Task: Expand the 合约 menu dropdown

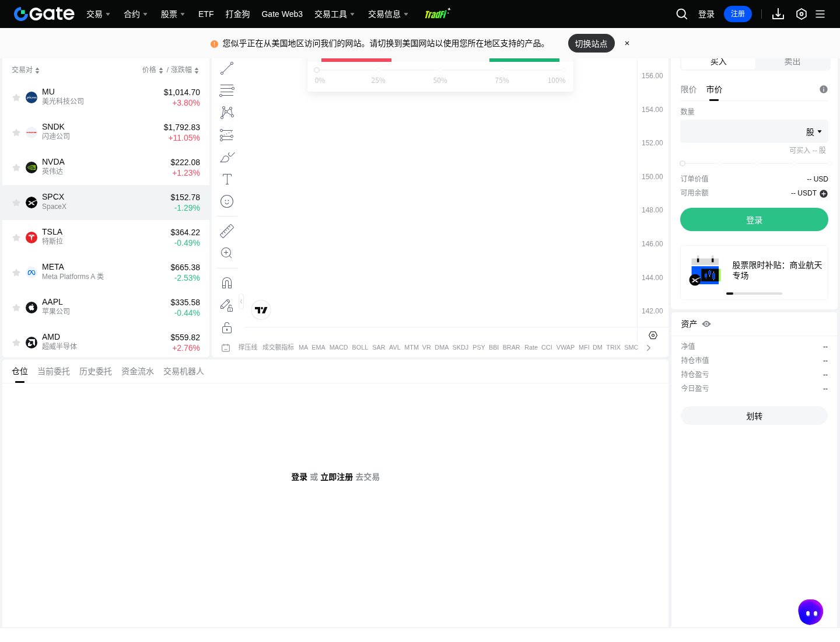Action: click(x=135, y=14)
